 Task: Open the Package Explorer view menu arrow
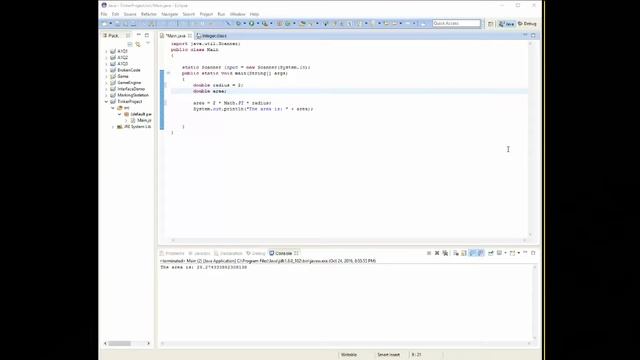click(148, 43)
